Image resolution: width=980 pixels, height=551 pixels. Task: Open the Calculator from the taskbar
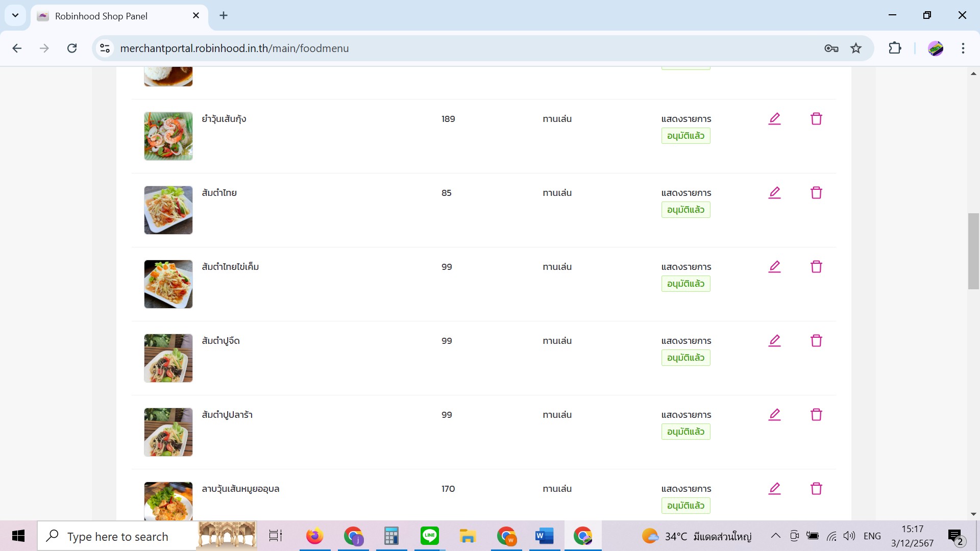[391, 536]
